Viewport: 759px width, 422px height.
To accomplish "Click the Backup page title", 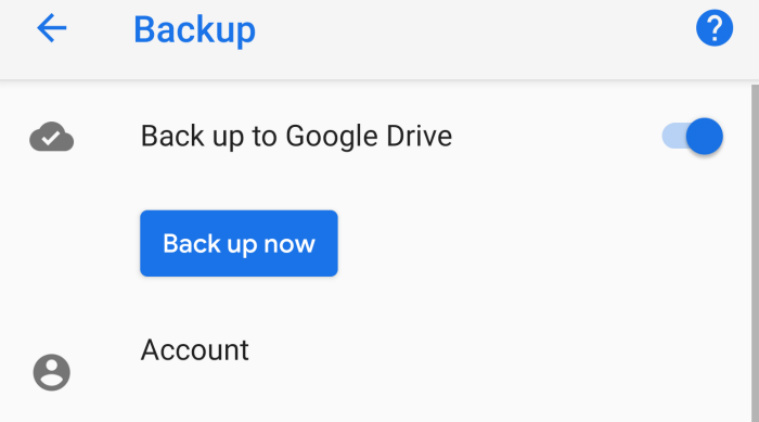I will [x=194, y=30].
